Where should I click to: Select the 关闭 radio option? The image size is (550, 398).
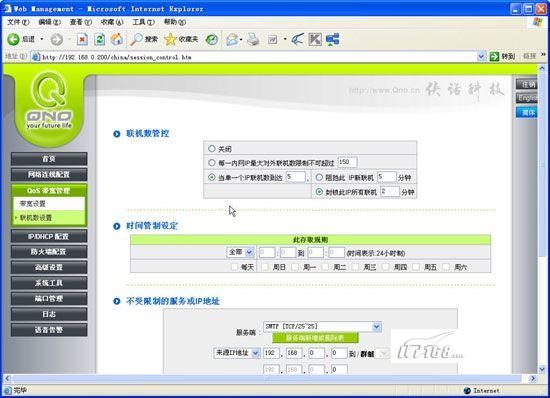(x=212, y=149)
